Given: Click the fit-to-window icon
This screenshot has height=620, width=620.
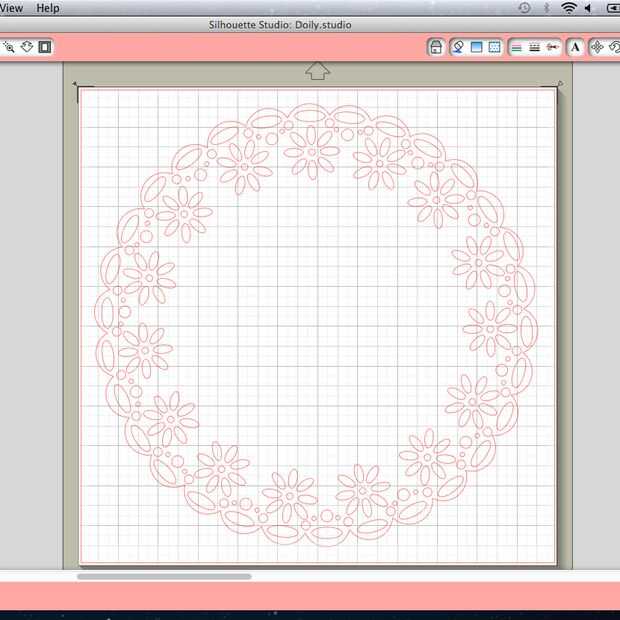Looking at the screenshot, I should pos(45,47).
